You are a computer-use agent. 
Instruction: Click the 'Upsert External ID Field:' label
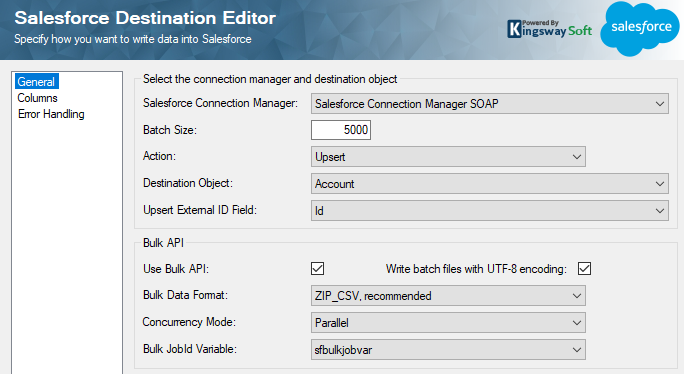click(x=200, y=210)
